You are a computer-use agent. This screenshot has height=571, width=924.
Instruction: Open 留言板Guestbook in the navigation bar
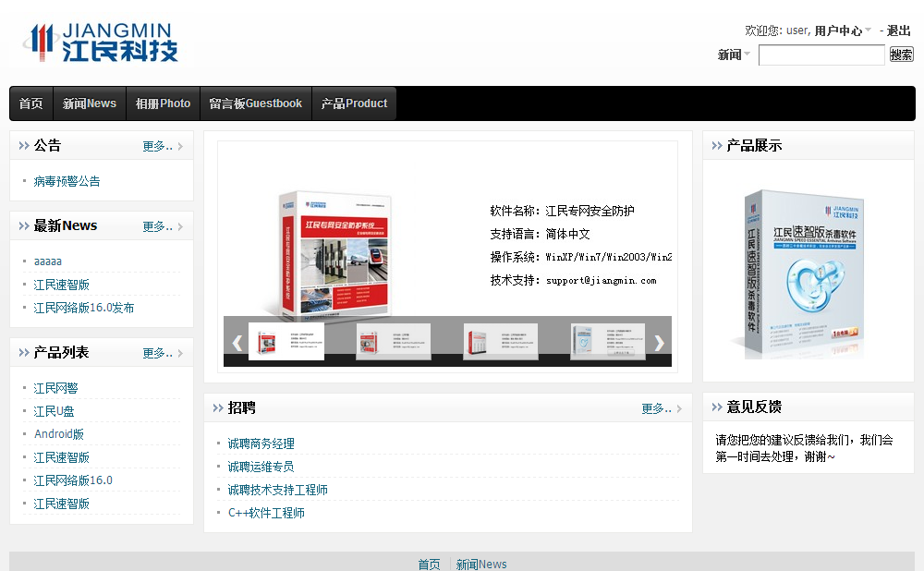pos(256,103)
